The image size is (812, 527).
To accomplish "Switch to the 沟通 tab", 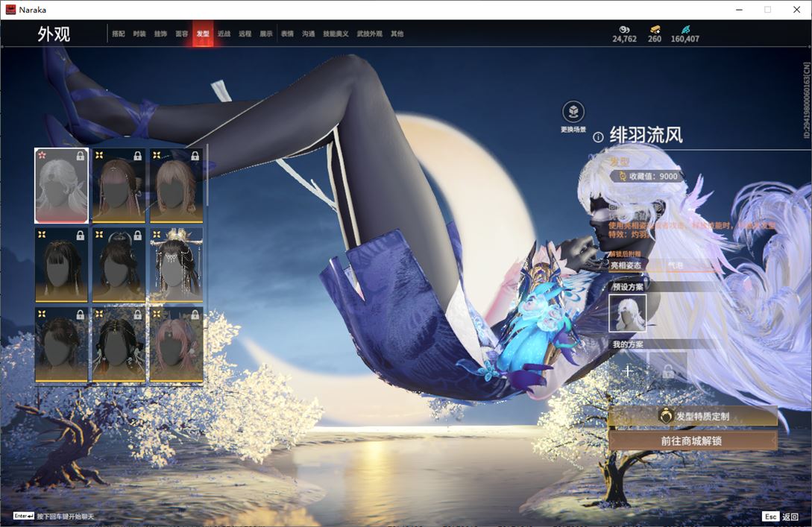I will [309, 34].
